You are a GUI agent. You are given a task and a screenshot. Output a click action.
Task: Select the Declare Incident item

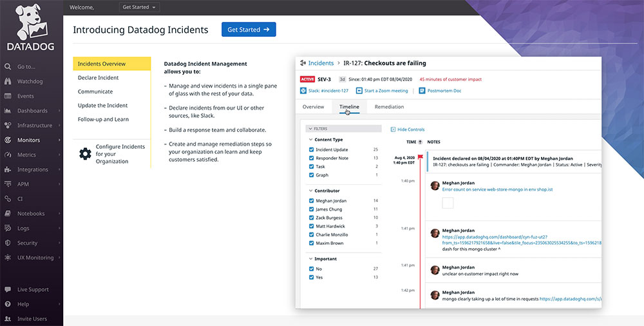click(98, 78)
